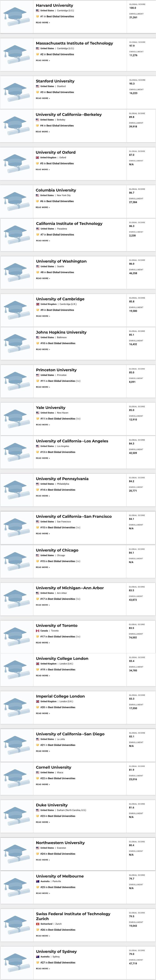Viewport: 156px width, 980px height.
Task: Click the #1 ranking badge icon under Harvard
Action: (37, 16)
